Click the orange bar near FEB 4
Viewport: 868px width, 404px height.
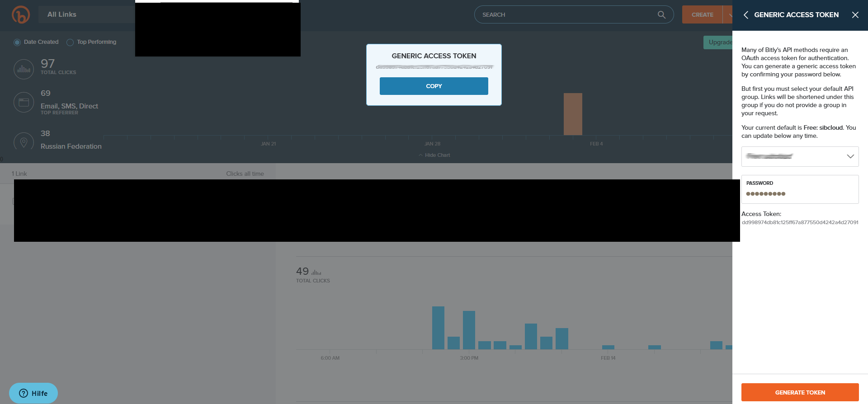coord(573,114)
